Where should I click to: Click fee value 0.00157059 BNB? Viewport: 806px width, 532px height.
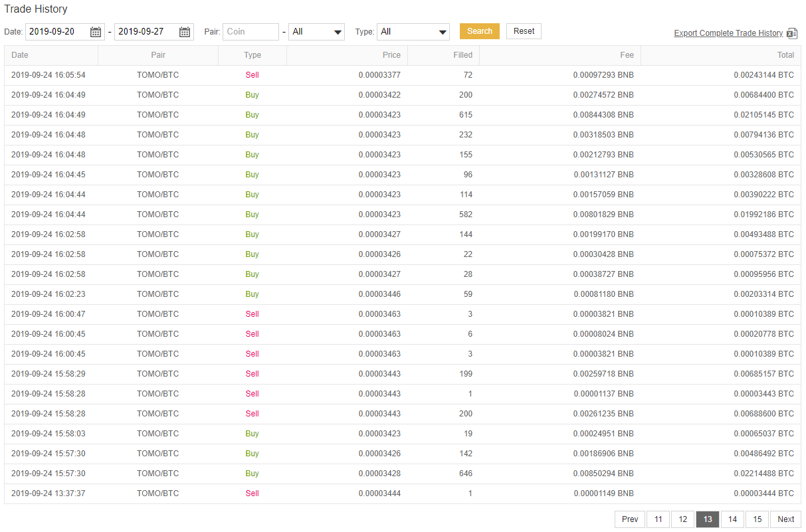[603, 195]
